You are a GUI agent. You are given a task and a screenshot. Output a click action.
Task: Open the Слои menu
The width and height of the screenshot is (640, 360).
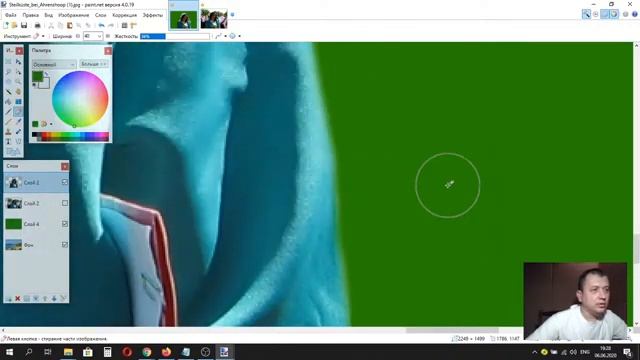[x=100, y=15]
